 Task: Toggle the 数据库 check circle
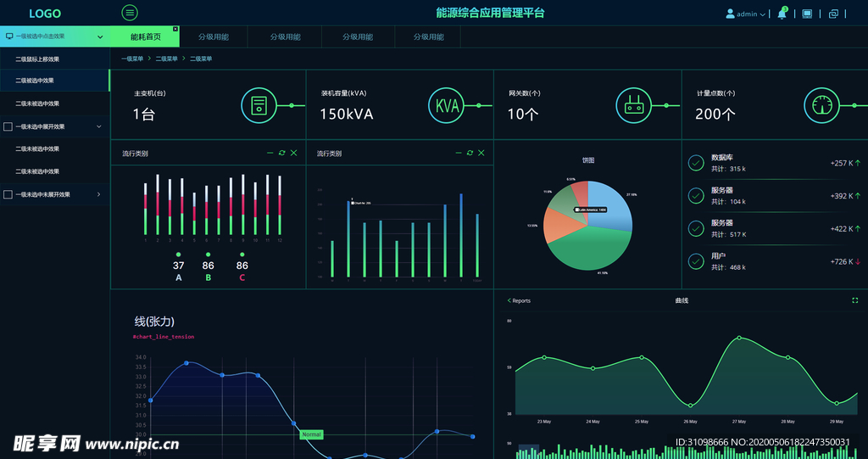coord(696,163)
